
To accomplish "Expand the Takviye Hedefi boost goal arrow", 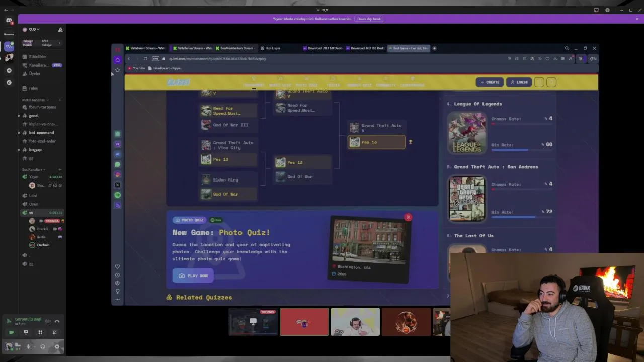I will click(60, 43).
